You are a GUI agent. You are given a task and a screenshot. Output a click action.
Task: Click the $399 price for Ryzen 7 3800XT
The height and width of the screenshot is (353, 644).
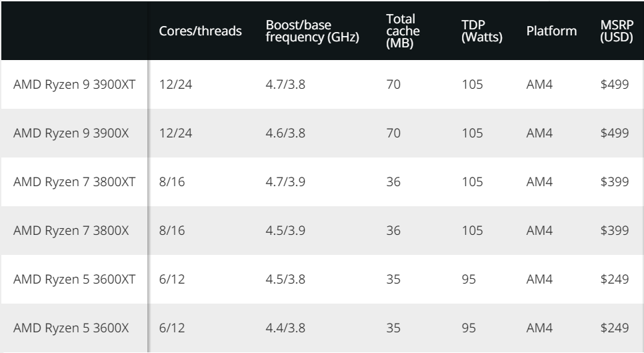click(615, 182)
